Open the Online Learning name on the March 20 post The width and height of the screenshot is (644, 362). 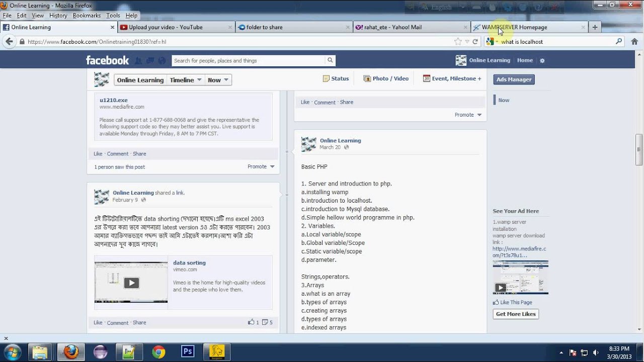coord(340,140)
